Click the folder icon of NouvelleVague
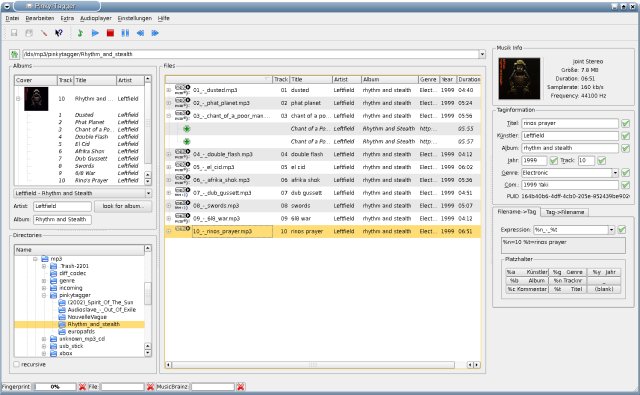The height and width of the screenshot is (395, 640). 62,317
